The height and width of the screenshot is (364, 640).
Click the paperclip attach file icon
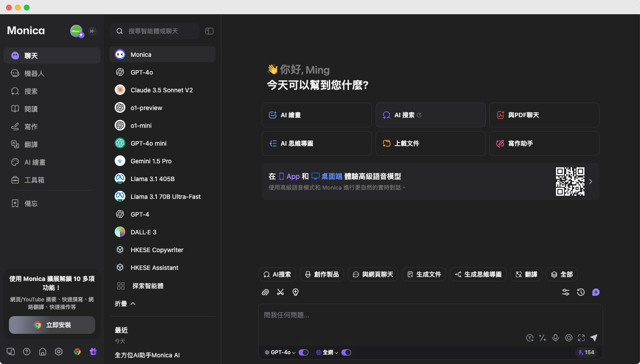click(265, 292)
